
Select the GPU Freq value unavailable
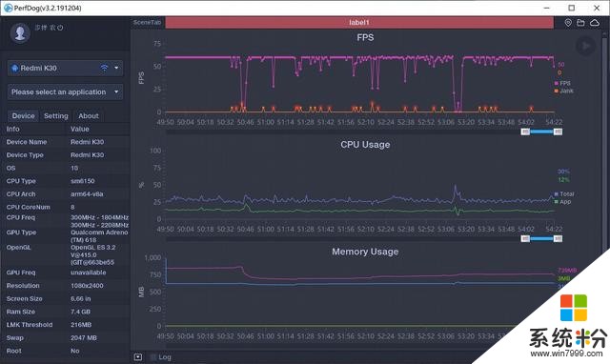88,273
